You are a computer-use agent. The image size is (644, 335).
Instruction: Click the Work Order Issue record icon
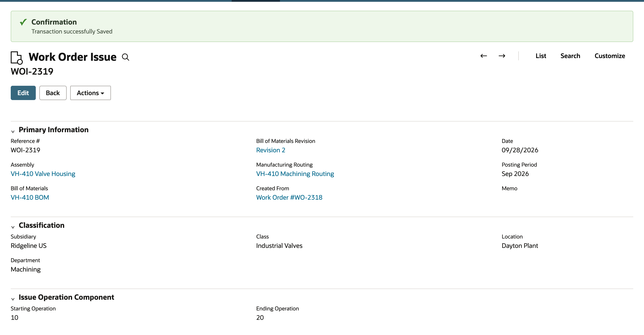[17, 58]
